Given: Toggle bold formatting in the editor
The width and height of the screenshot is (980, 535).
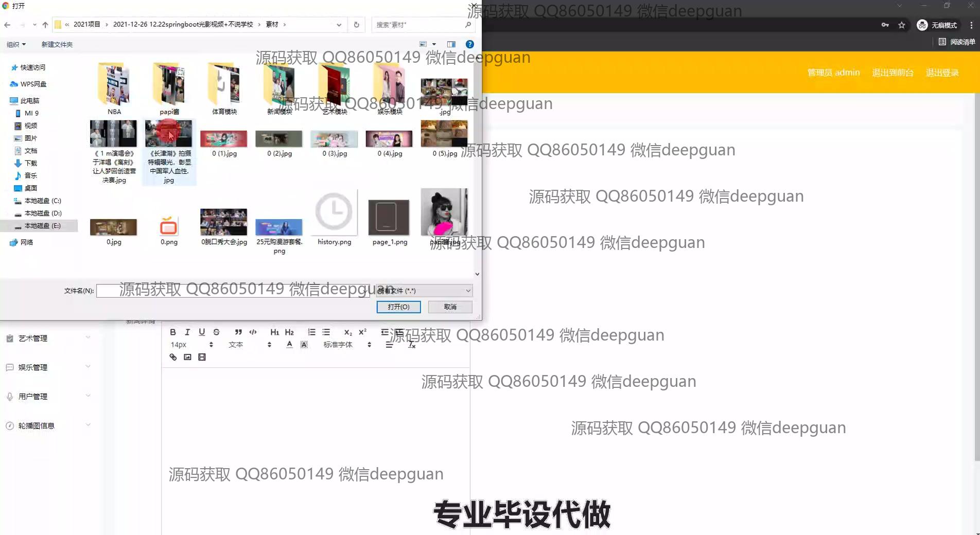Looking at the screenshot, I should 173,332.
